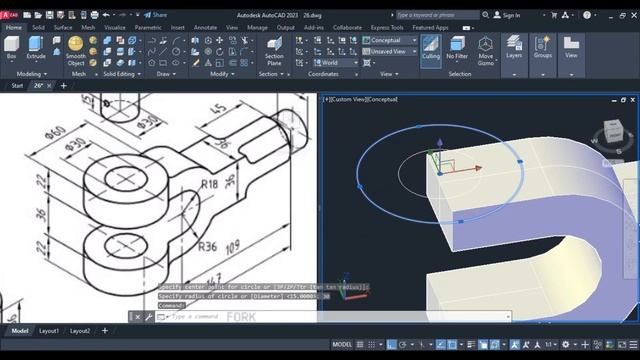Click the Save icon in quick access
This screenshot has height=360, width=640.
click(x=49, y=15)
